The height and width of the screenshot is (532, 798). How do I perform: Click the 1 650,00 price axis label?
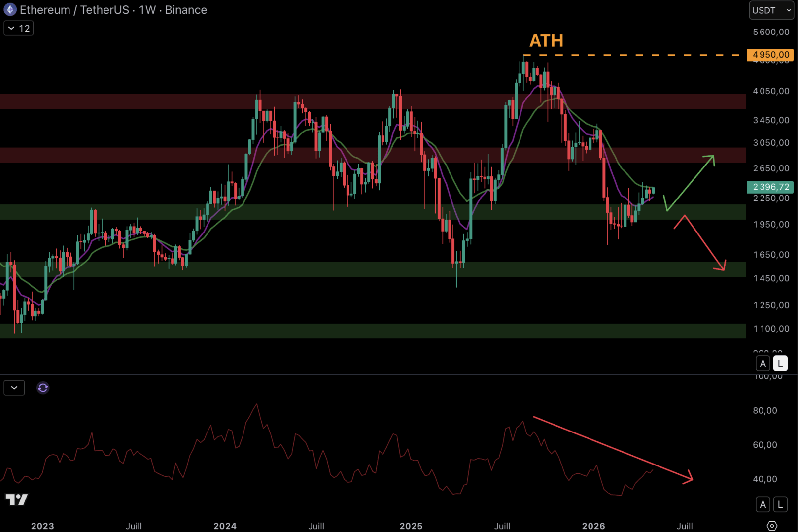coord(771,255)
